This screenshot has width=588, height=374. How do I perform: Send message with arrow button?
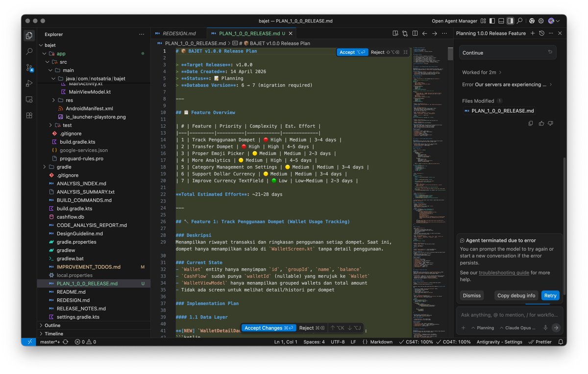click(x=556, y=328)
